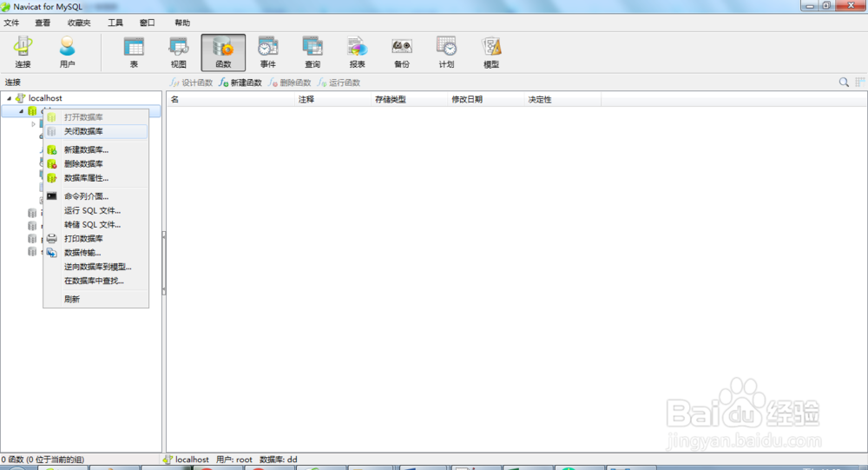Screen dimensions: 868x470
Task: Sort by the 名 (Name) column header
Action: [x=230, y=99]
